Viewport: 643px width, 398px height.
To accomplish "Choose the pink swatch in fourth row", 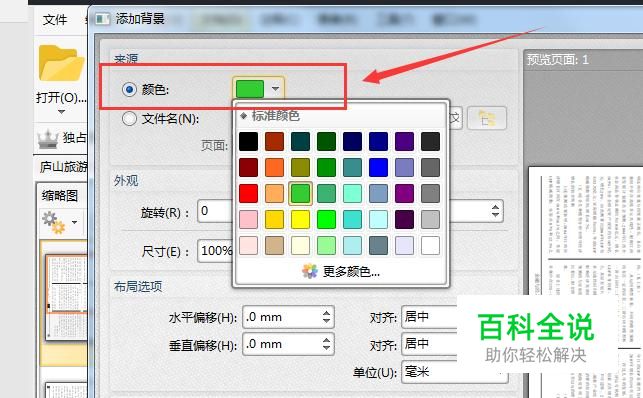I will (x=249, y=220).
